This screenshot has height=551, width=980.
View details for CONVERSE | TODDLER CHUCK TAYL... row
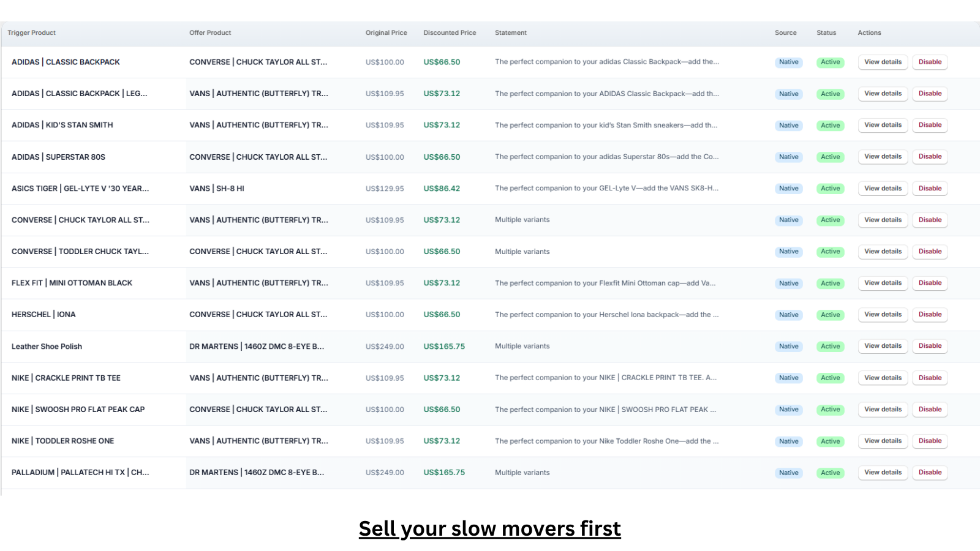pyautogui.click(x=883, y=252)
